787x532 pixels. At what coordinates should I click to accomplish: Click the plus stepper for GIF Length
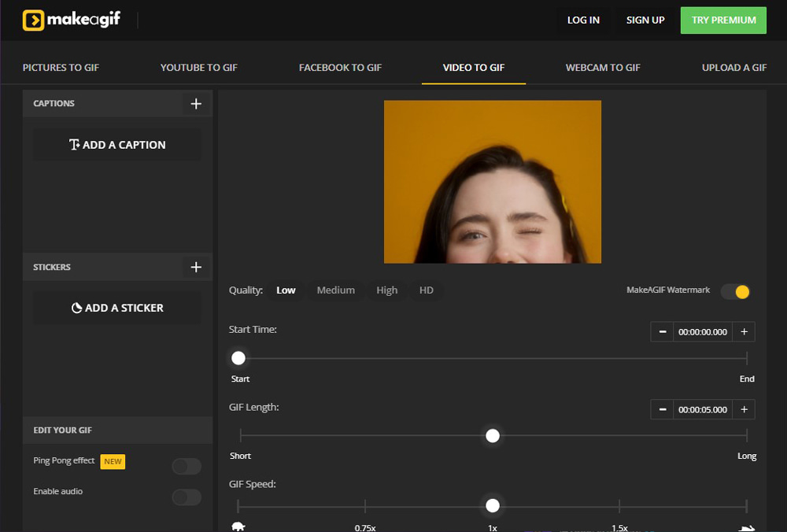744,409
